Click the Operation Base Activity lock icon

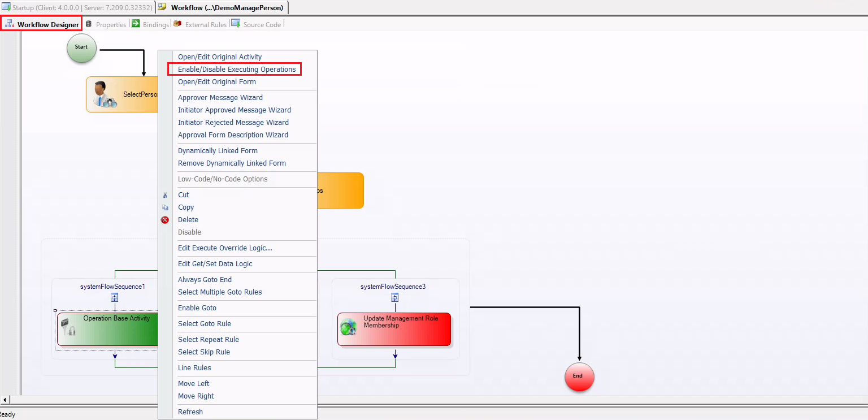[x=68, y=327]
